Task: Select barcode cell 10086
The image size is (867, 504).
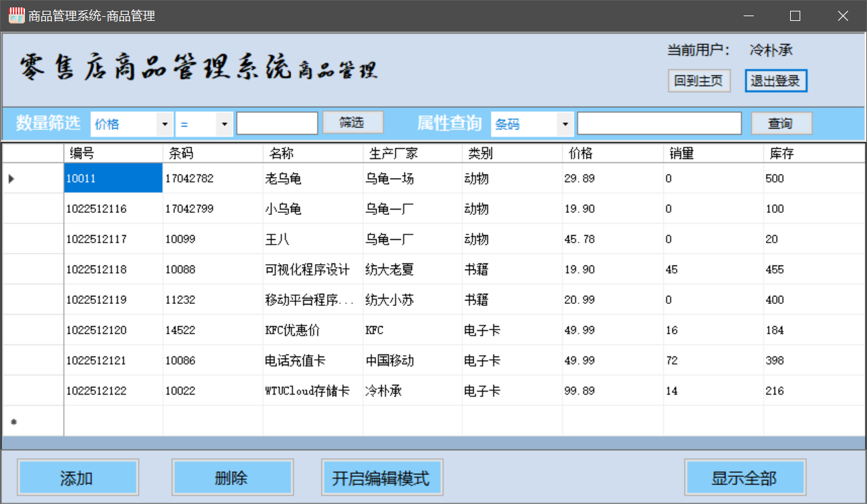Action: pyautogui.click(x=213, y=360)
